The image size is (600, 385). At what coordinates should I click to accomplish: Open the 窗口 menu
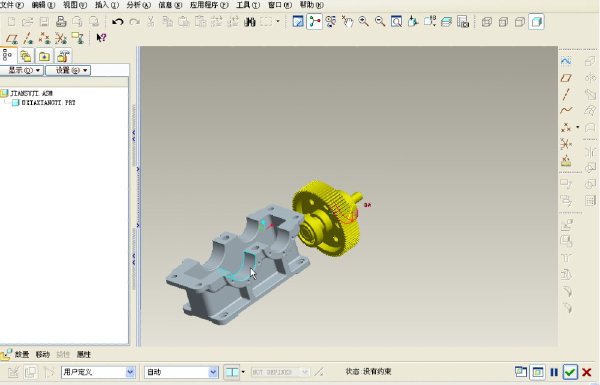coord(279,5)
